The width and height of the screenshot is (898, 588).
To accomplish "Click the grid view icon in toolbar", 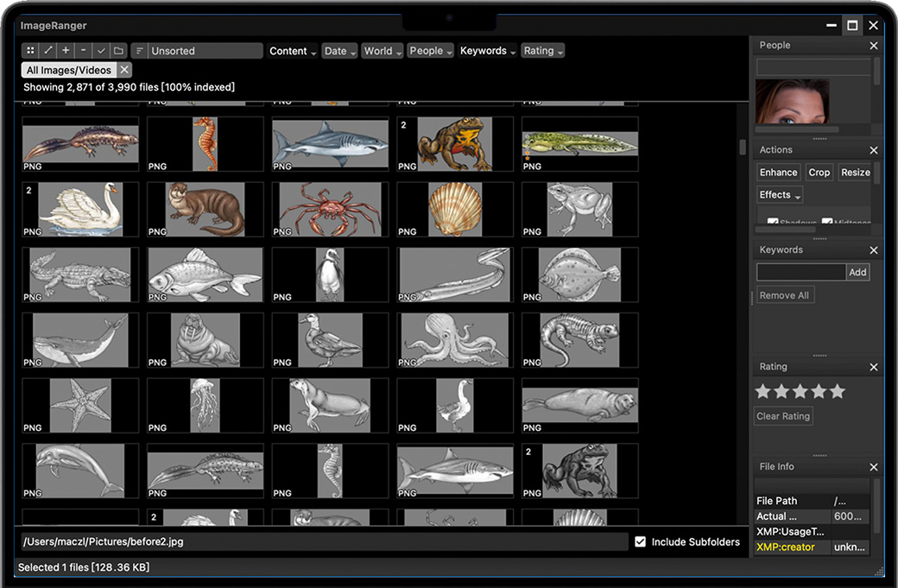I will (30, 51).
